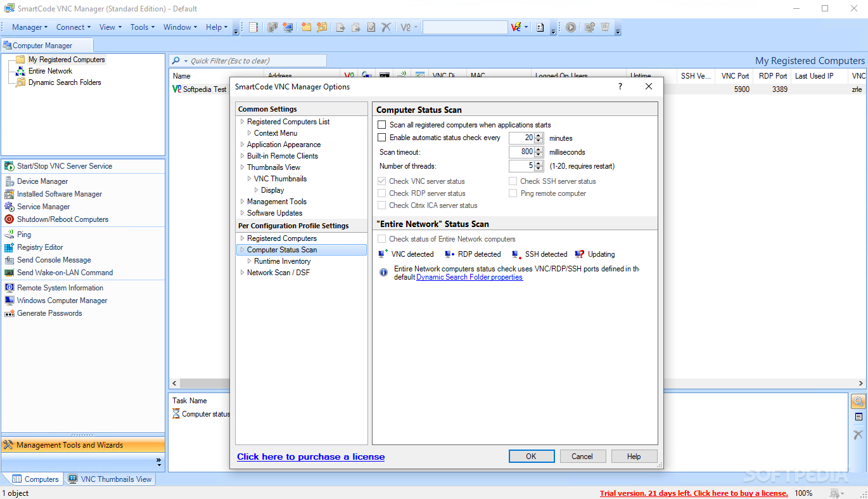The image size is (868, 499).
Task: Toggle Ping remote computer checkbox
Action: pos(513,193)
